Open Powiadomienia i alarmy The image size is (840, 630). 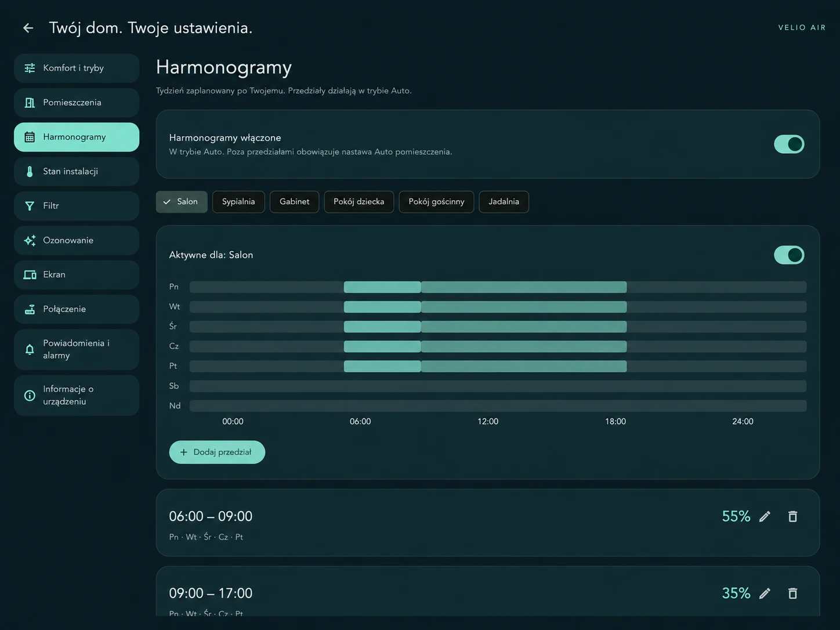point(77,349)
